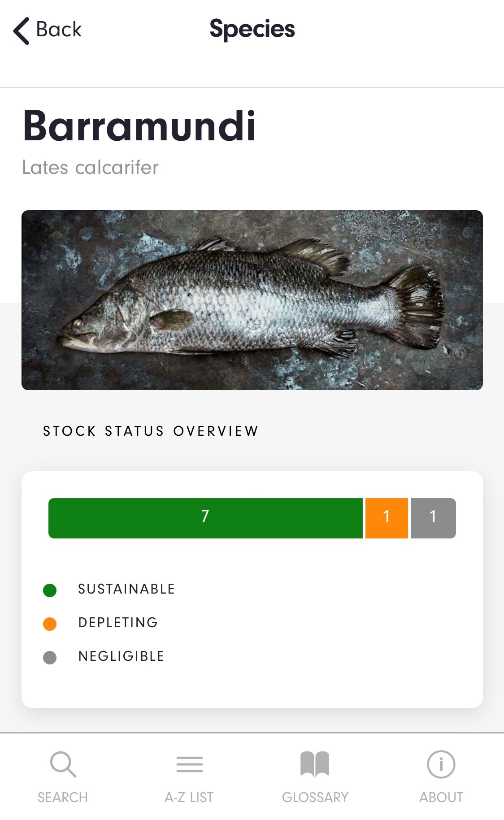Open A-Z list hamburger icon
Viewport: 504px width, 820px height.
coord(190,764)
